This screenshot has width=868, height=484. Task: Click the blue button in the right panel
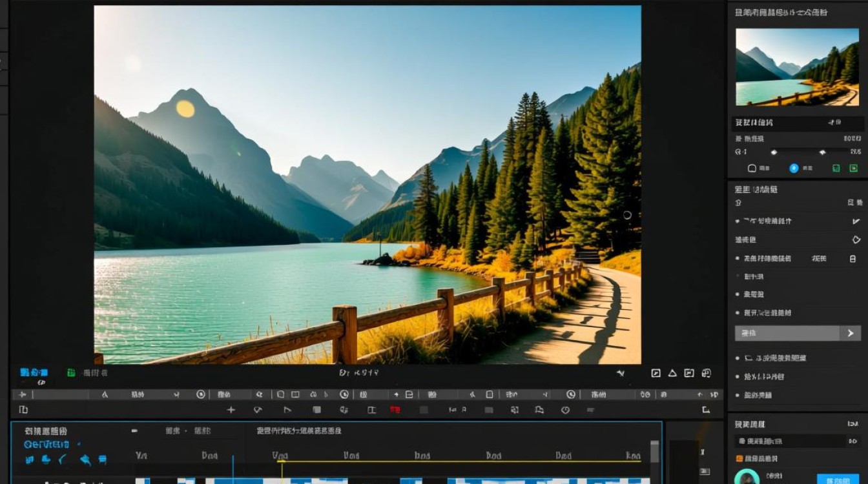[x=838, y=479]
